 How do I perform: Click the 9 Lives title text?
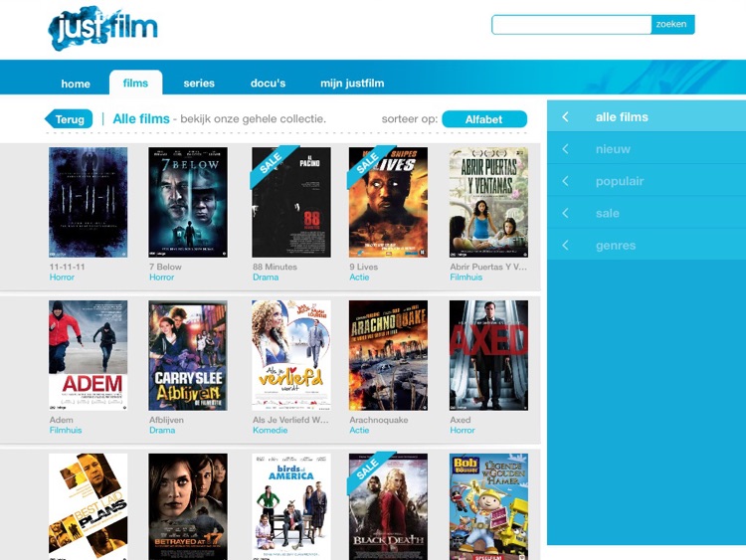pos(363,267)
